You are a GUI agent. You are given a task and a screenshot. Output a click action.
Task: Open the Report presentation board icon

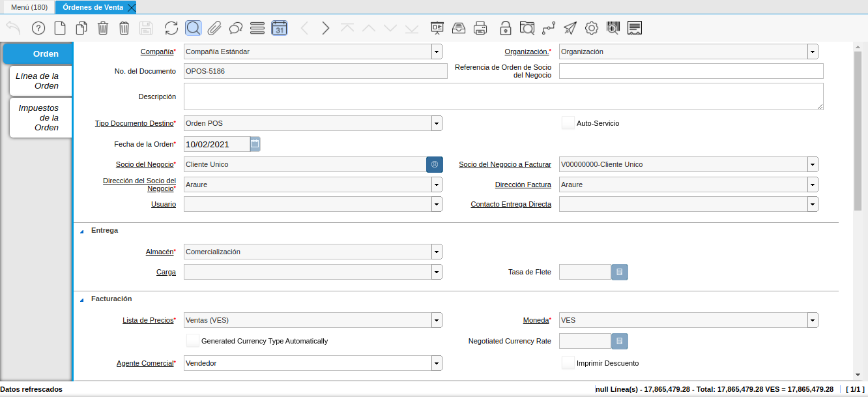(x=437, y=28)
